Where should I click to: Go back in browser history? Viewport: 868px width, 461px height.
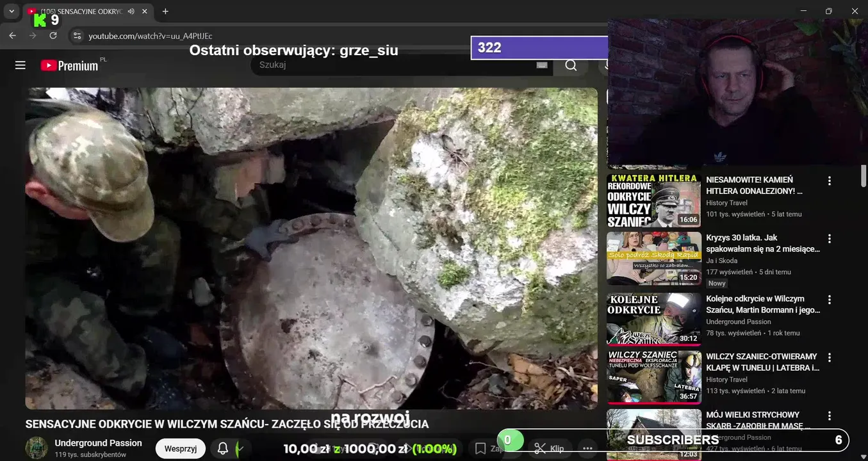(x=13, y=36)
